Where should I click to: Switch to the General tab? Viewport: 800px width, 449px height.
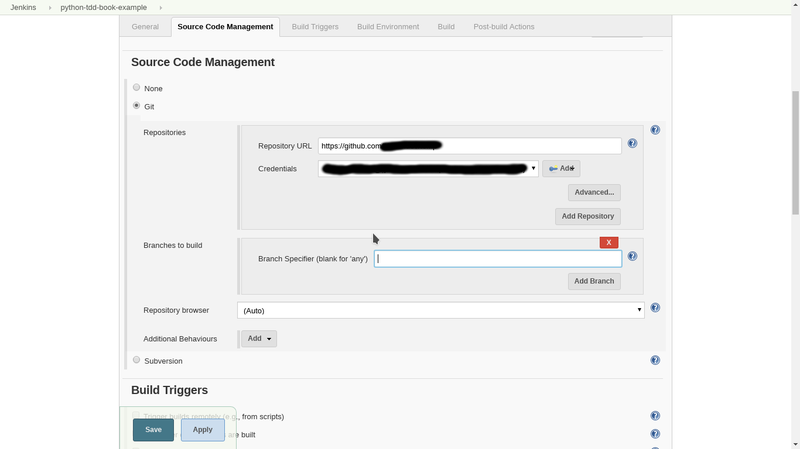click(145, 27)
